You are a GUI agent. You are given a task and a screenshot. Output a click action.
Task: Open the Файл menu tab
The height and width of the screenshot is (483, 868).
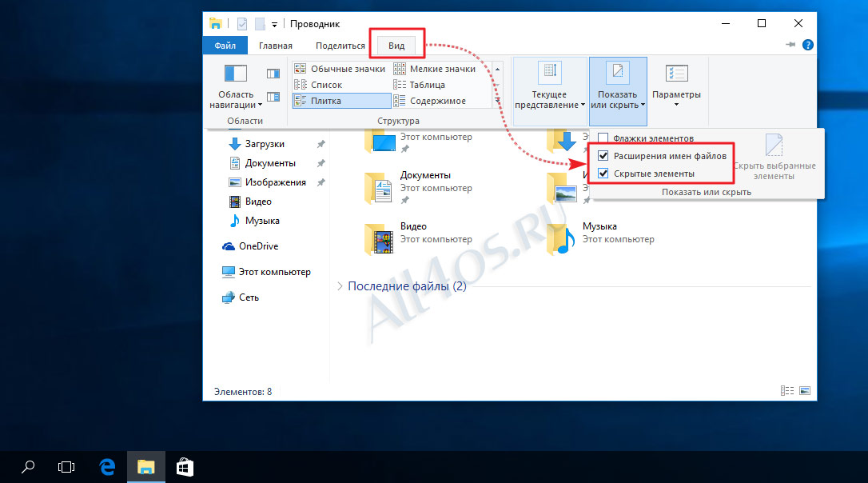click(225, 46)
